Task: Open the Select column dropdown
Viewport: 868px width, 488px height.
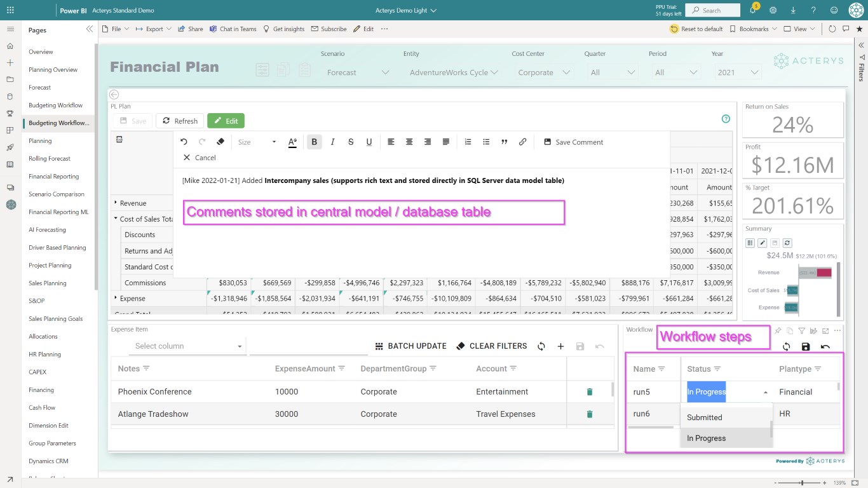Action: click(189, 346)
